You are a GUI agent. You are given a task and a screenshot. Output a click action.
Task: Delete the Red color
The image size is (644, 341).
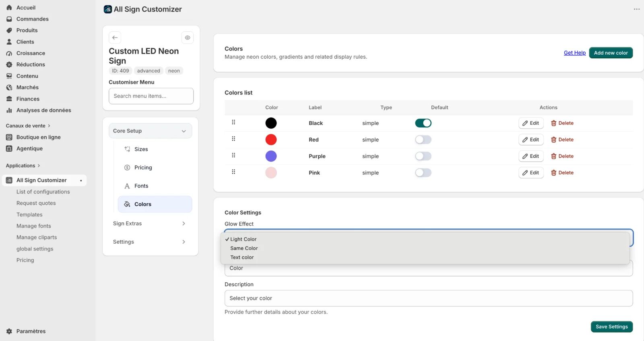(x=562, y=140)
